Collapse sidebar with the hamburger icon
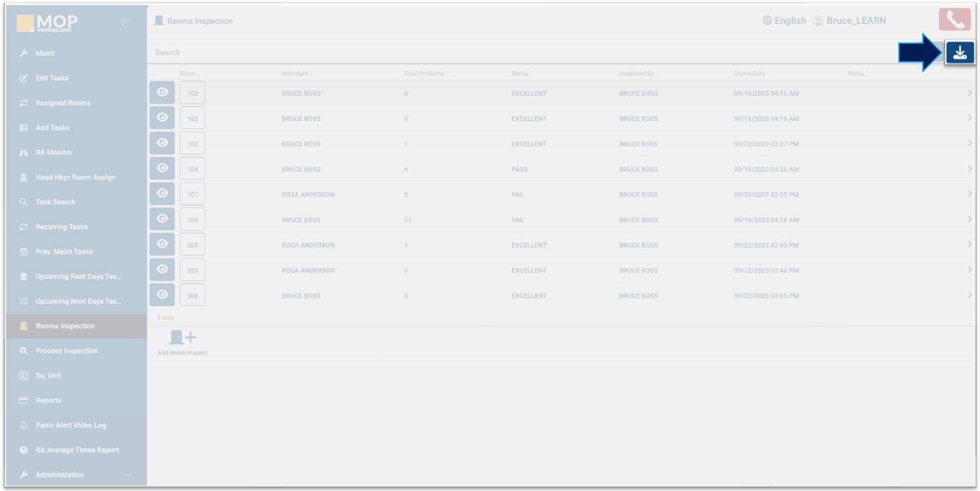Viewport: 980px width, 491px height. [x=126, y=23]
